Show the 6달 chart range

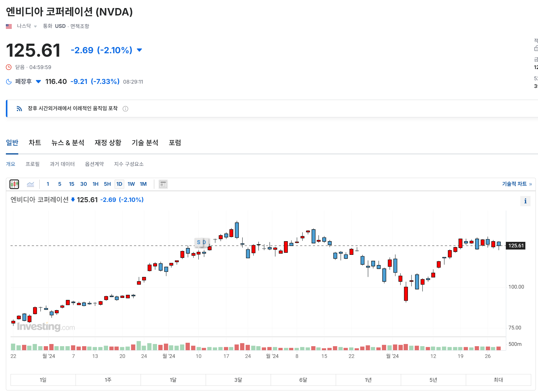[x=303, y=380]
